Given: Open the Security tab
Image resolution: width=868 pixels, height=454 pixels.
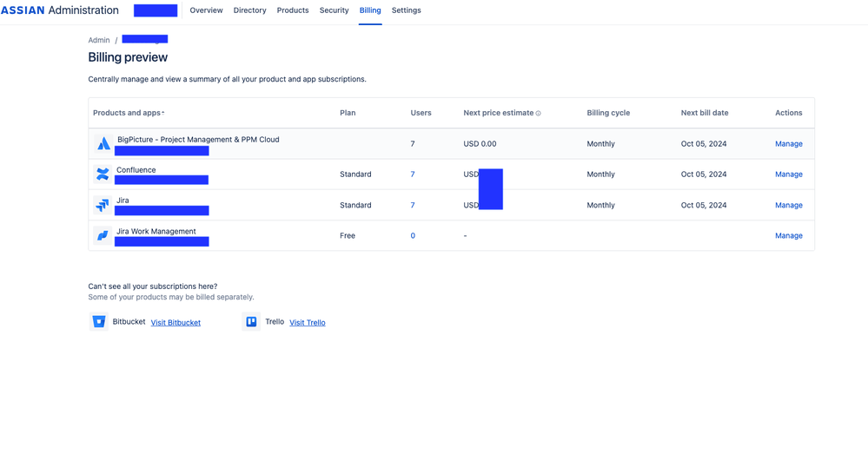Looking at the screenshot, I should [x=334, y=10].
